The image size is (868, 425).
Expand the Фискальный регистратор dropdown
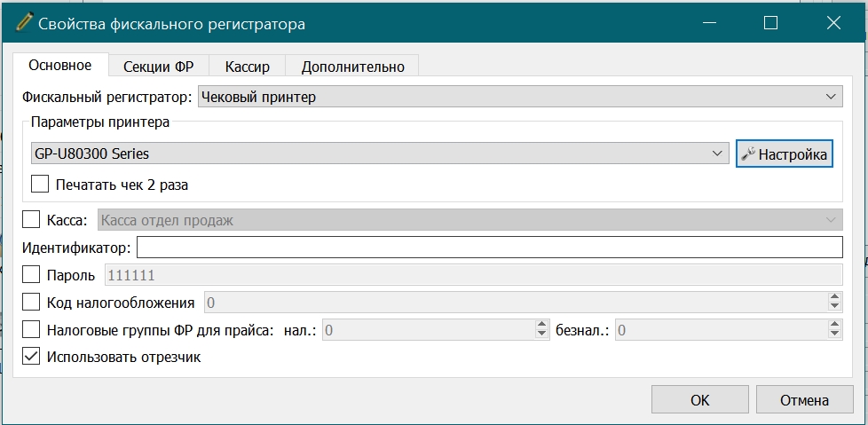tap(520, 97)
